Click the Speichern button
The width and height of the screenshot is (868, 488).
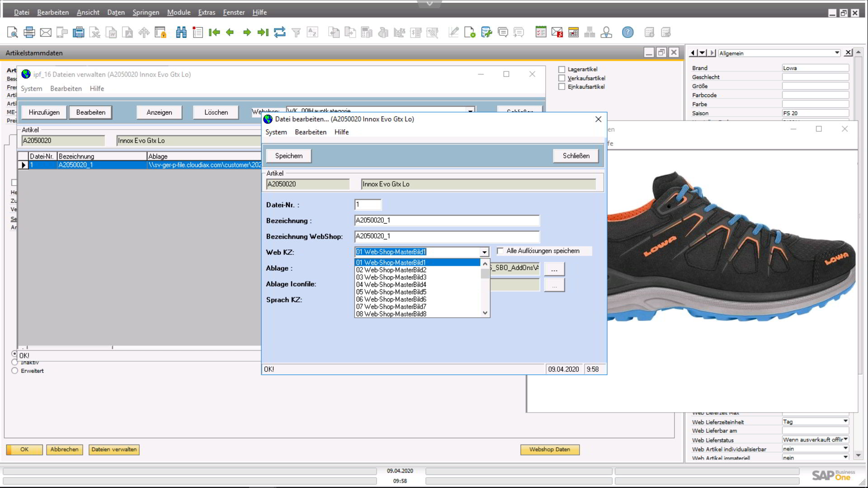tap(288, 156)
